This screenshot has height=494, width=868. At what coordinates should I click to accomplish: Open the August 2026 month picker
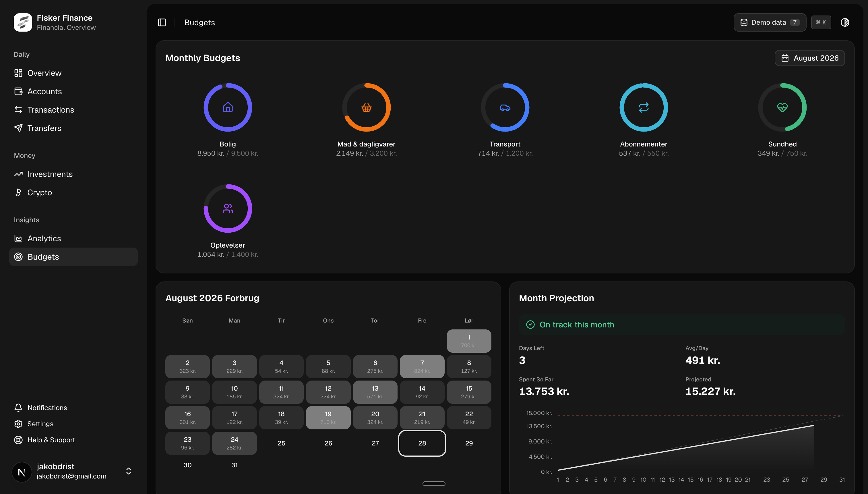(810, 58)
